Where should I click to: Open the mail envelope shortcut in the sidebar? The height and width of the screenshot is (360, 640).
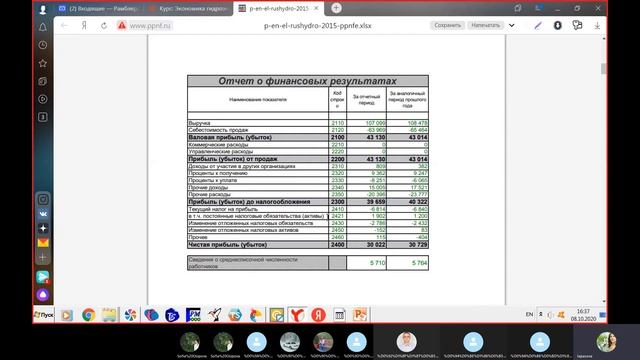(x=43, y=243)
